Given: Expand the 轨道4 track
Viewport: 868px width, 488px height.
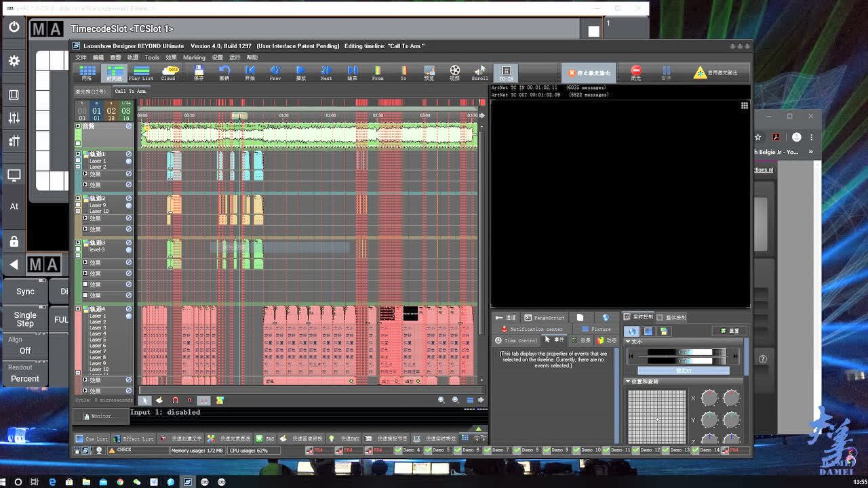Looking at the screenshot, I should (x=78, y=309).
